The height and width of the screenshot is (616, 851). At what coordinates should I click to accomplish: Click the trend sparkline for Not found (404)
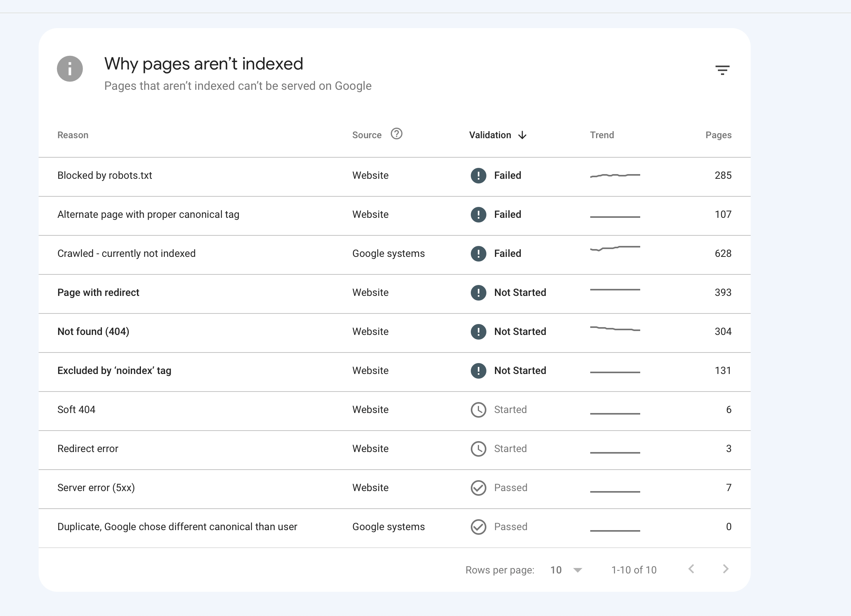pyautogui.click(x=615, y=329)
